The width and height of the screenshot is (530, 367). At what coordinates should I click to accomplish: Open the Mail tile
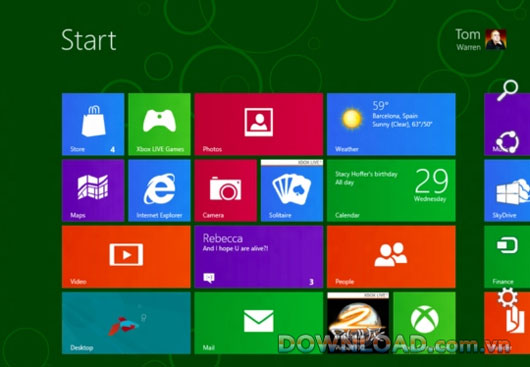[259, 323]
